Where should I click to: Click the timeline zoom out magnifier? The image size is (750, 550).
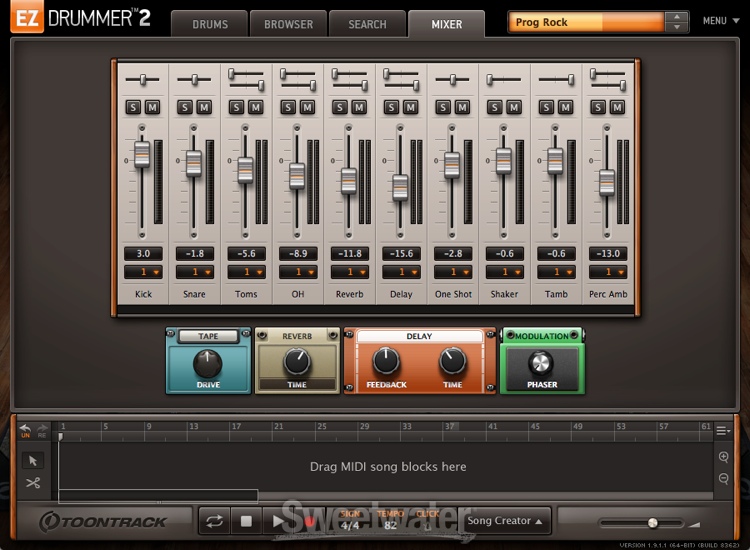tap(723, 479)
